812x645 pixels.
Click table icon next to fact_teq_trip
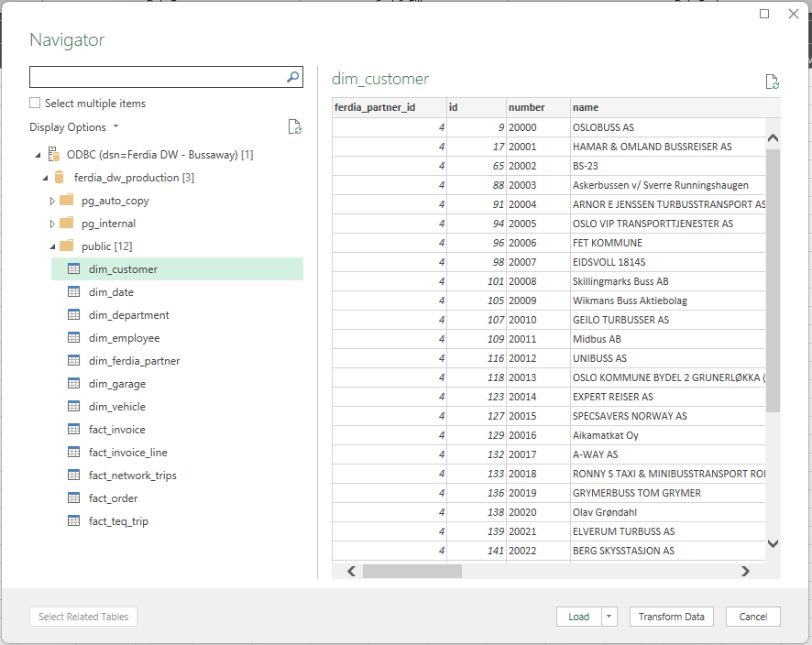click(74, 520)
